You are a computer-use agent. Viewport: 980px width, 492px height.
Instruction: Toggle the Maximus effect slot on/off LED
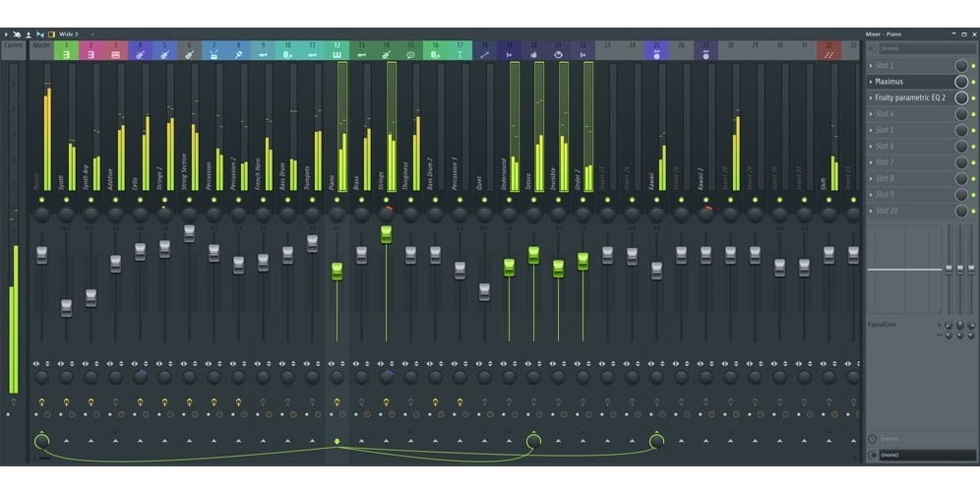[973, 82]
